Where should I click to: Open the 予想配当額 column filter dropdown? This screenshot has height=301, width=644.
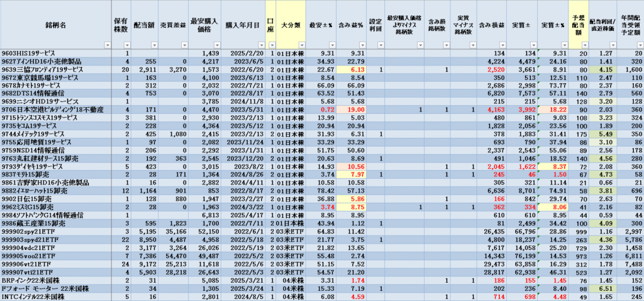click(x=584, y=45)
